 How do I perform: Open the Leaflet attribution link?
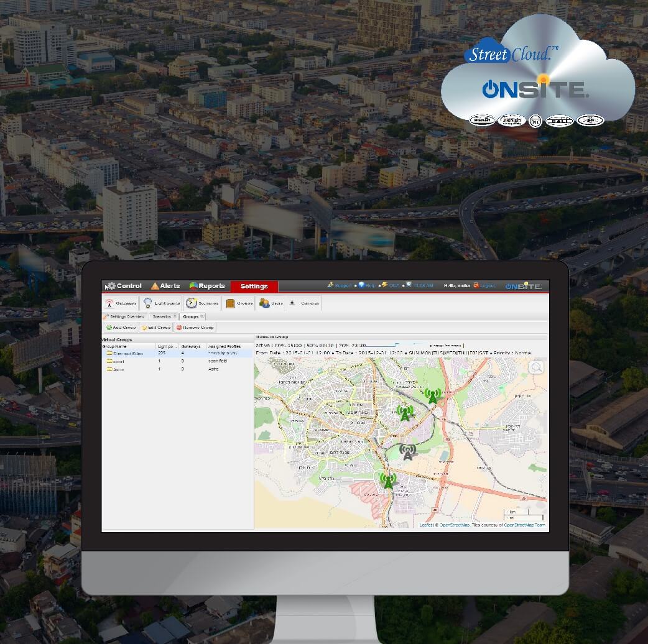pyautogui.click(x=425, y=525)
